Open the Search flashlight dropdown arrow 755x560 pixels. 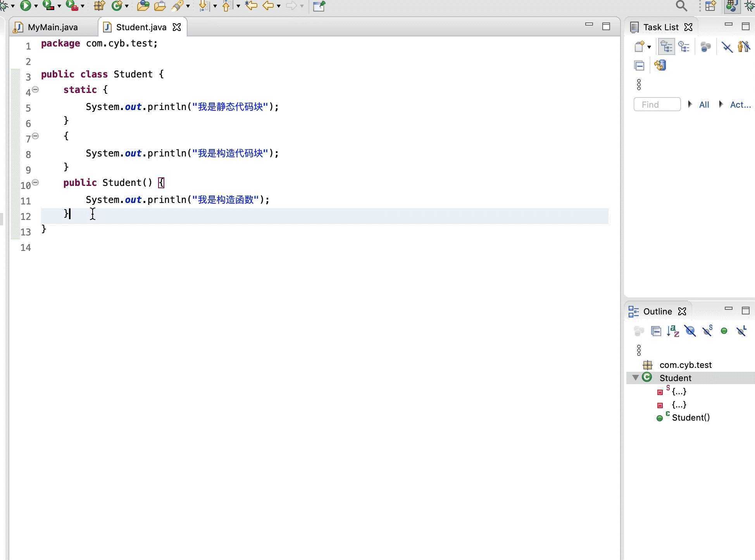pos(188,6)
